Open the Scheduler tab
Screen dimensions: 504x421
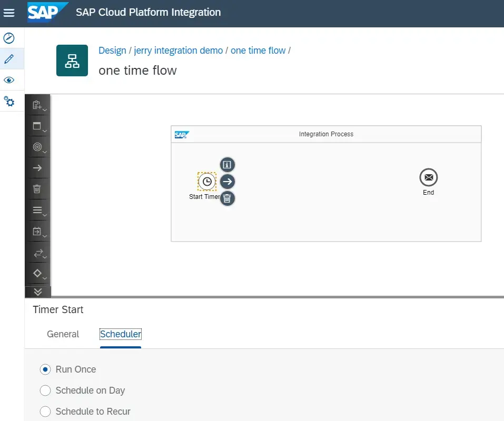tap(120, 334)
